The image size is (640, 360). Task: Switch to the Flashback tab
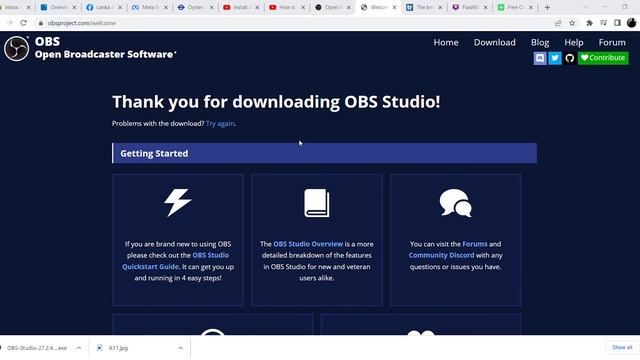(470, 7)
